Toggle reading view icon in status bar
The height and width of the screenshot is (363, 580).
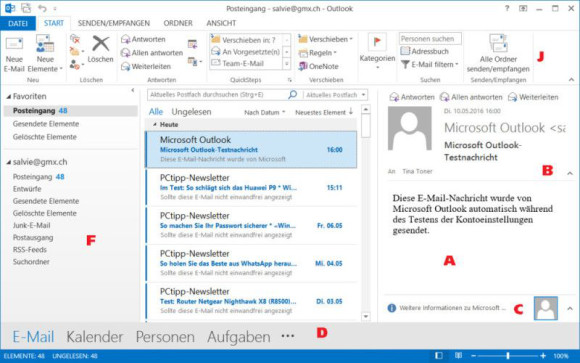[x=458, y=356]
